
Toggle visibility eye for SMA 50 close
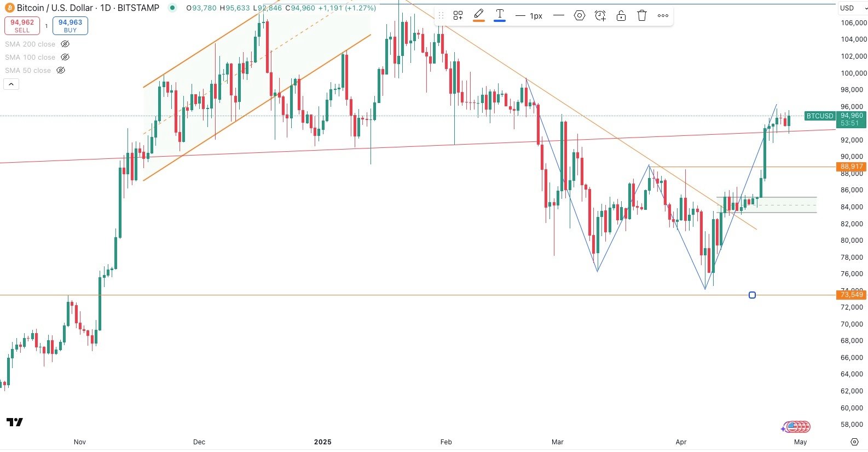point(61,70)
